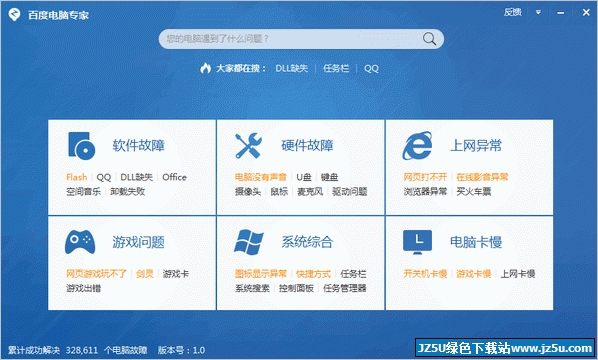The height and width of the screenshot is (360, 598).
Task: Click the 反馈 feedback link
Action: click(513, 12)
